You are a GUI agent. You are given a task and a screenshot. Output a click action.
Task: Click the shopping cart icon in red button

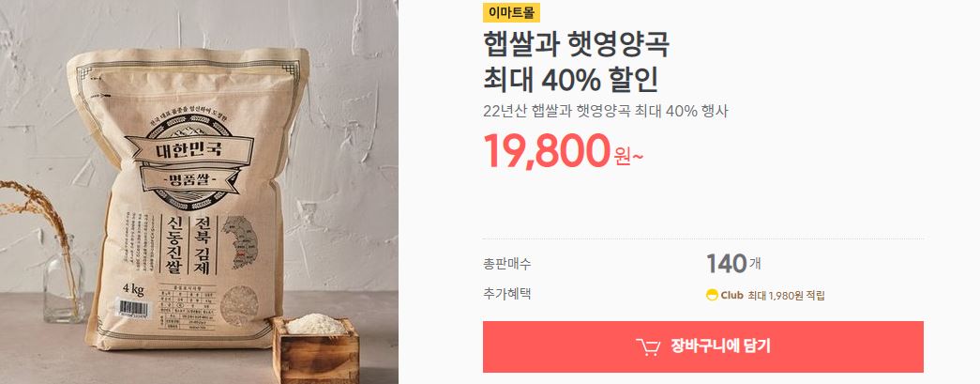pos(647,347)
